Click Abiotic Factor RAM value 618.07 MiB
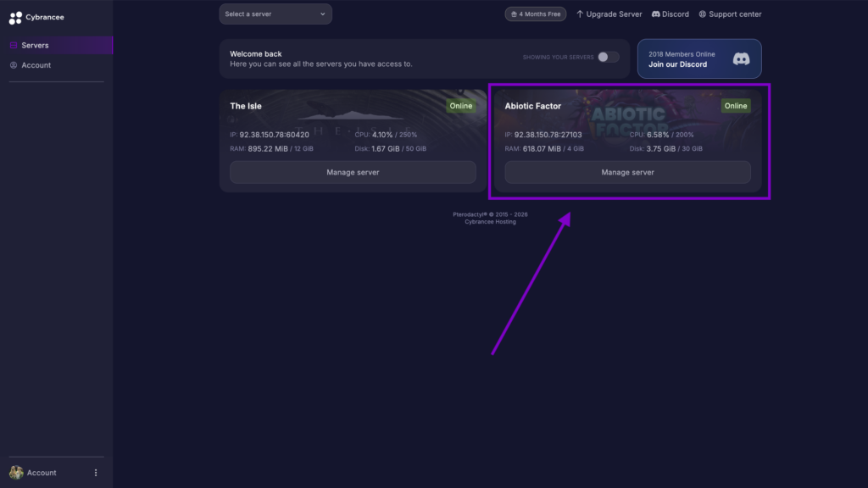Viewport: 868px width, 488px height. 542,148
